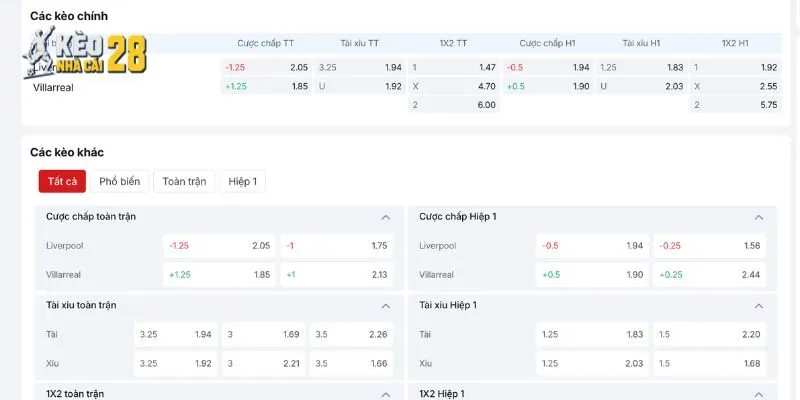This screenshot has height=400, width=800.
Task: Pick Cược chấp H1 -0.5 at 1.94 in main odds
Action: [x=548, y=67]
